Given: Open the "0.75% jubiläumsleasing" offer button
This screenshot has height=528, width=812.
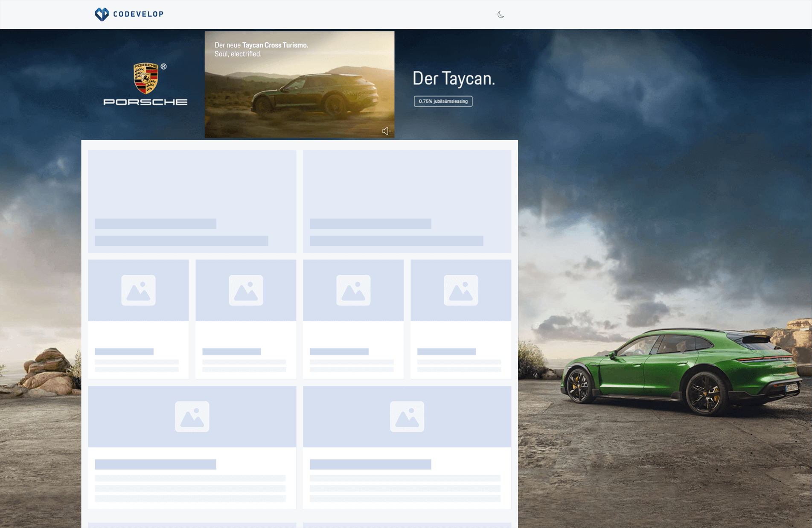Looking at the screenshot, I should tap(443, 101).
